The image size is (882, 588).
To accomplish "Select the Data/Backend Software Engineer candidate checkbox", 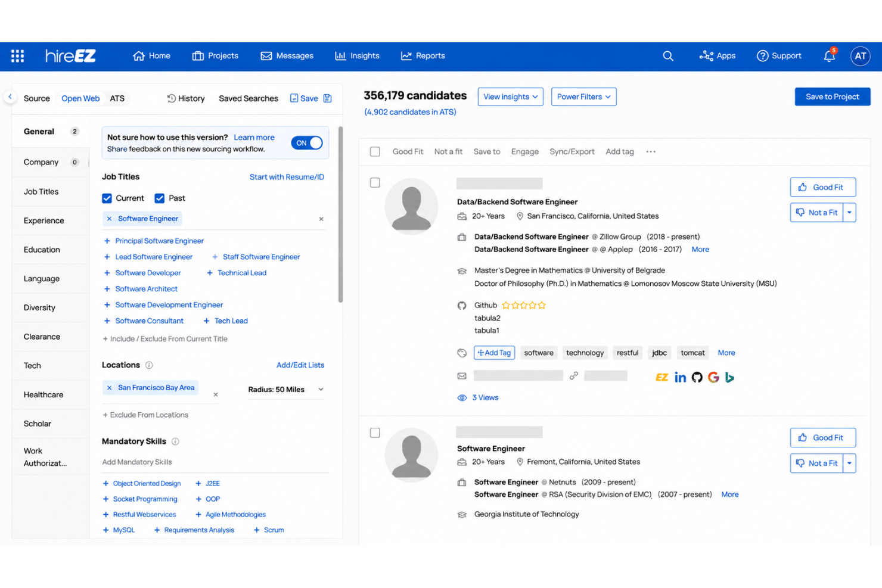I will pos(375,183).
